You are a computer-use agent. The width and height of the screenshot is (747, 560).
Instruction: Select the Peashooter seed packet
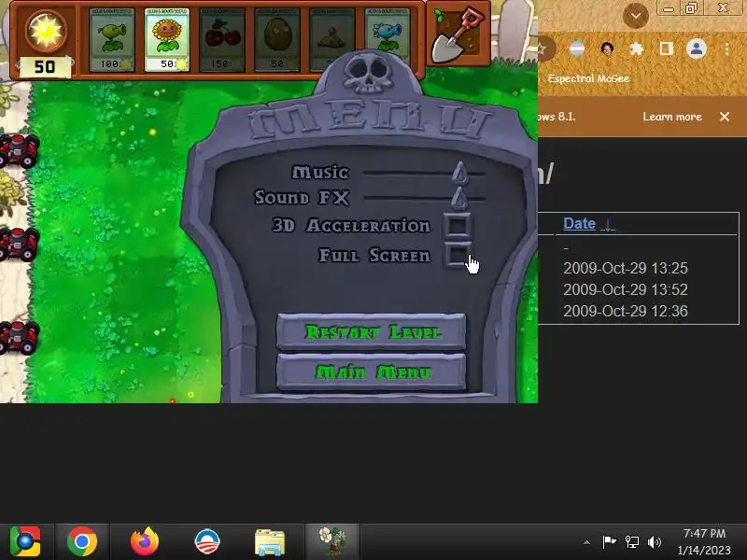[x=111, y=40]
